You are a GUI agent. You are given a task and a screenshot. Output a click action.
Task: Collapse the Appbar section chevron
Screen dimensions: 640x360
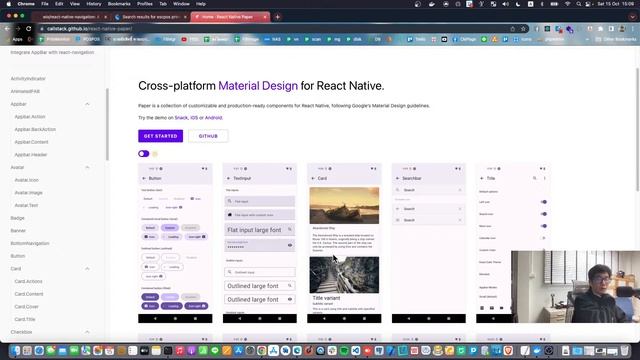(87, 104)
